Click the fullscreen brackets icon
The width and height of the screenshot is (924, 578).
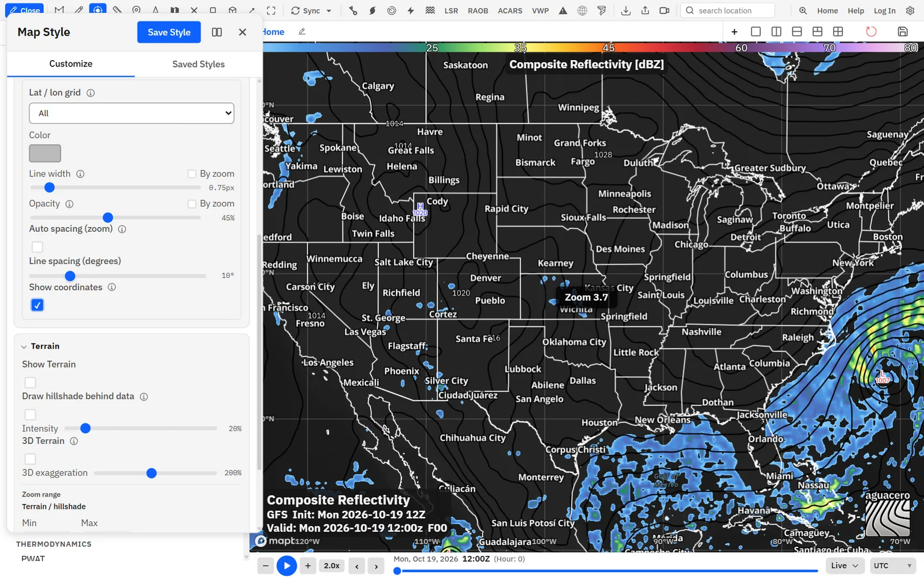coord(271,10)
